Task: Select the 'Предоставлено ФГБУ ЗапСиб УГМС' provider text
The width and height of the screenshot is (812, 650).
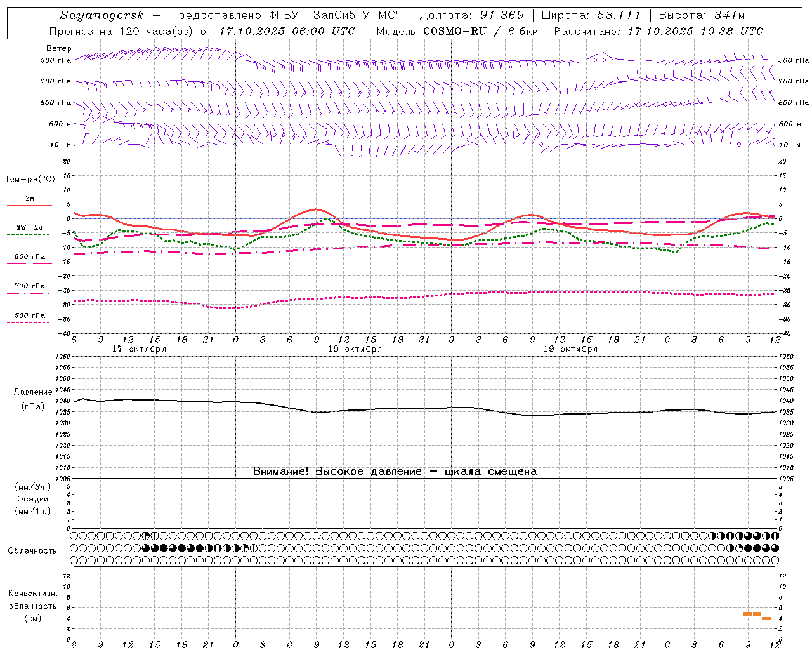Action: coord(286,15)
